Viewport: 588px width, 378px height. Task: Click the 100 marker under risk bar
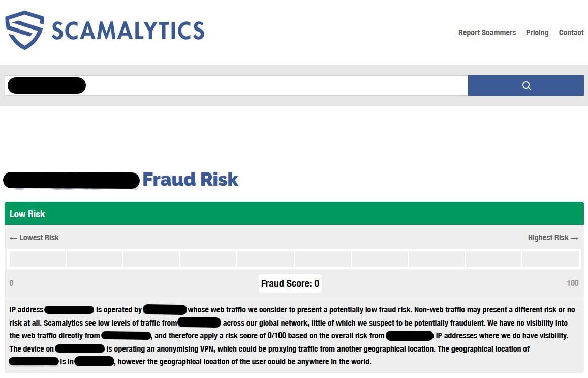[573, 283]
